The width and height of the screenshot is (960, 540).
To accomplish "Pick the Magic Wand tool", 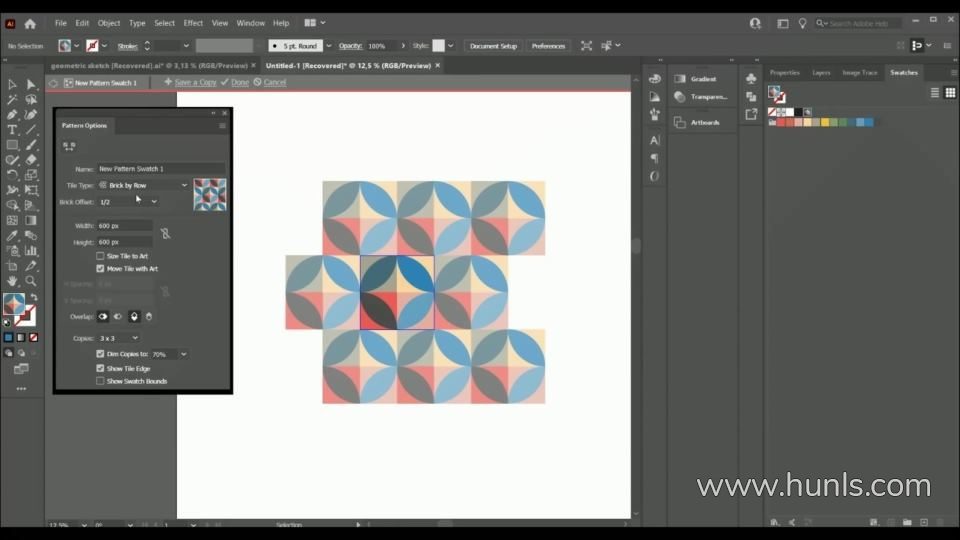I will coord(12,99).
